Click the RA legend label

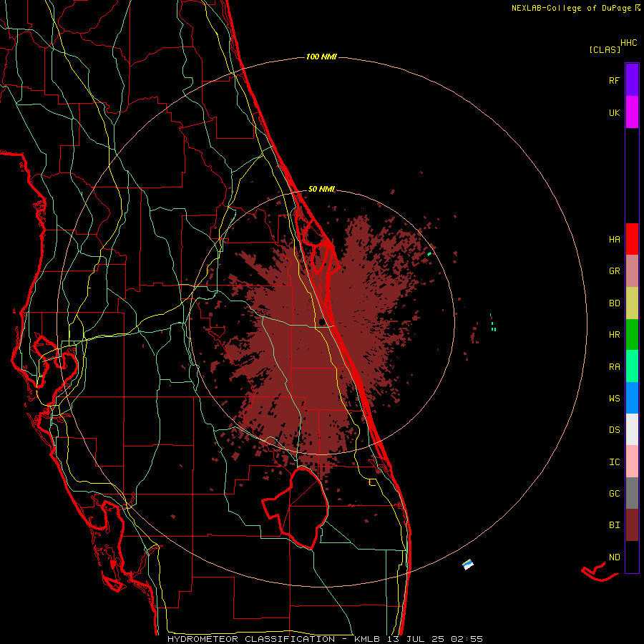615,366
